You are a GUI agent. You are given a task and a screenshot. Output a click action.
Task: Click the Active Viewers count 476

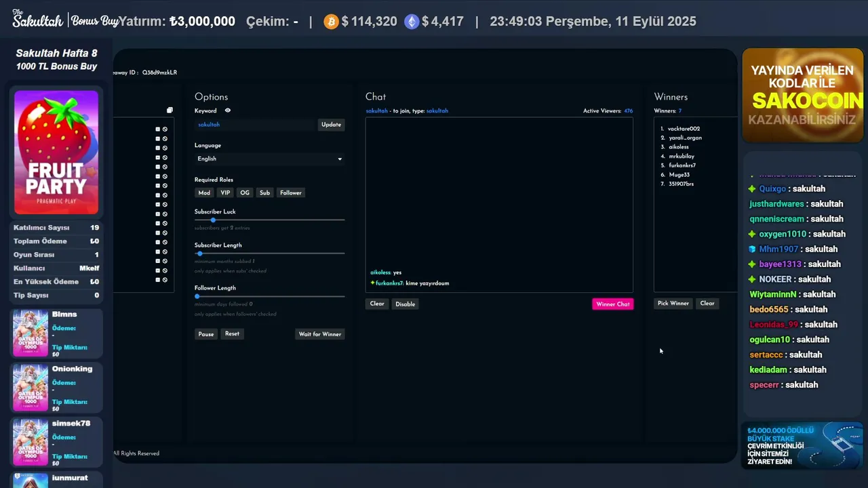coord(628,111)
